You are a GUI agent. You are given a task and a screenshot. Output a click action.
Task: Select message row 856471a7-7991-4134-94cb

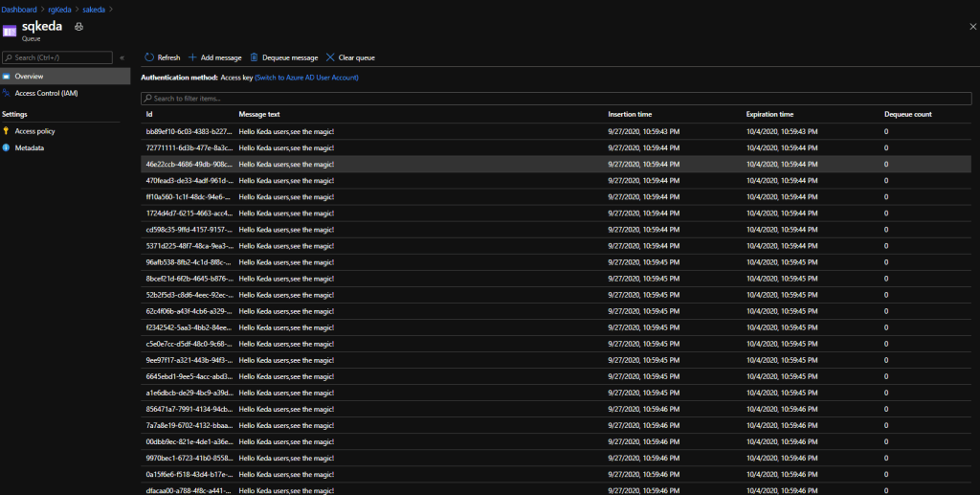click(556, 410)
